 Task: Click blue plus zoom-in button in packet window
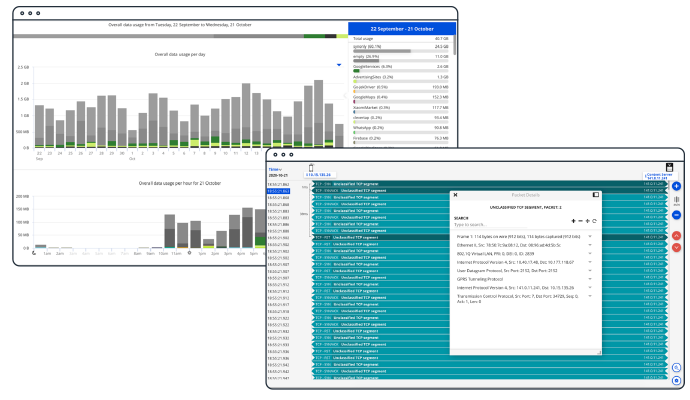(x=676, y=186)
